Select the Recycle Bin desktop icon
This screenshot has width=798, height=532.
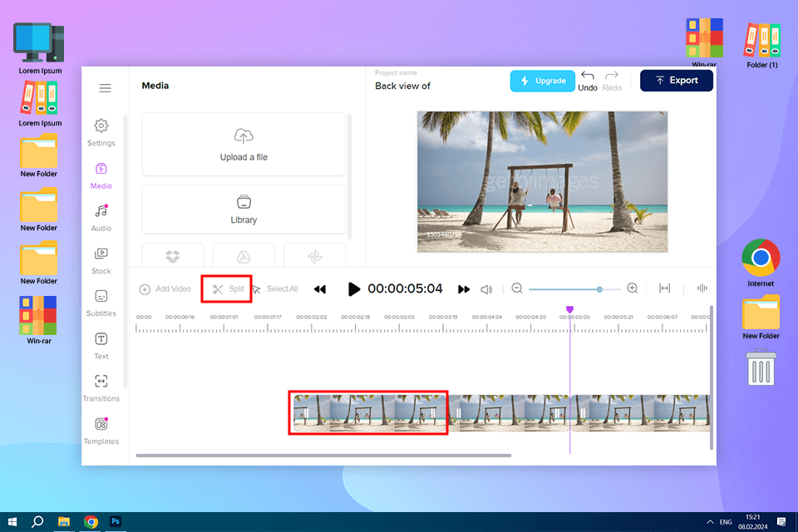761,367
